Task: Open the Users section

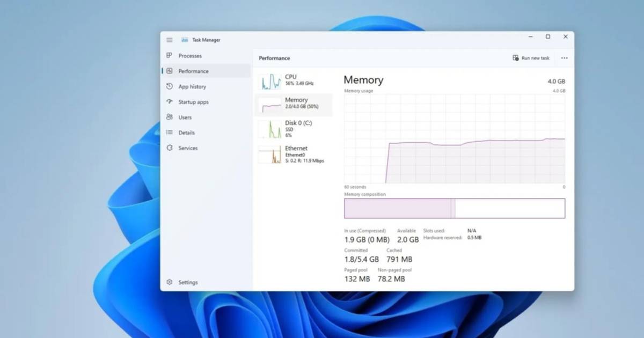Action: [x=185, y=117]
